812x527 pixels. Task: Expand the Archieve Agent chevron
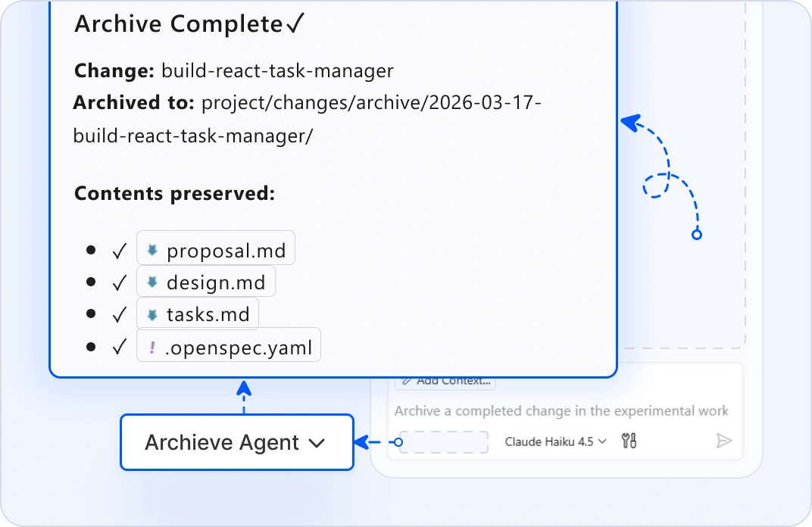[317, 443]
